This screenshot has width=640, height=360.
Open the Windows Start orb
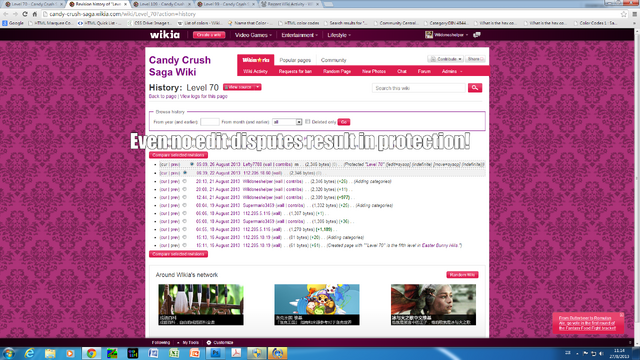click(9, 353)
